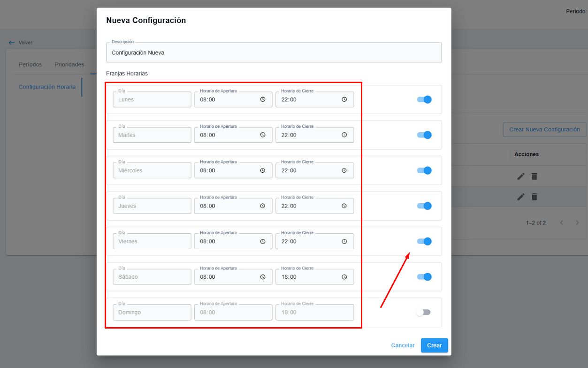Switch to the Períodos tab
The image size is (588, 368).
pyautogui.click(x=31, y=64)
